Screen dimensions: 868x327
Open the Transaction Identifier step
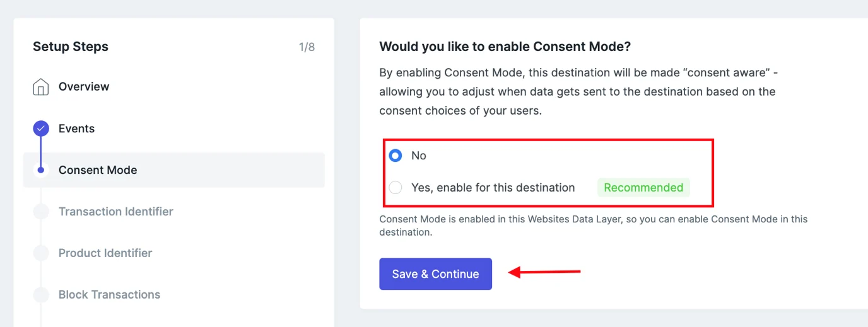point(115,212)
